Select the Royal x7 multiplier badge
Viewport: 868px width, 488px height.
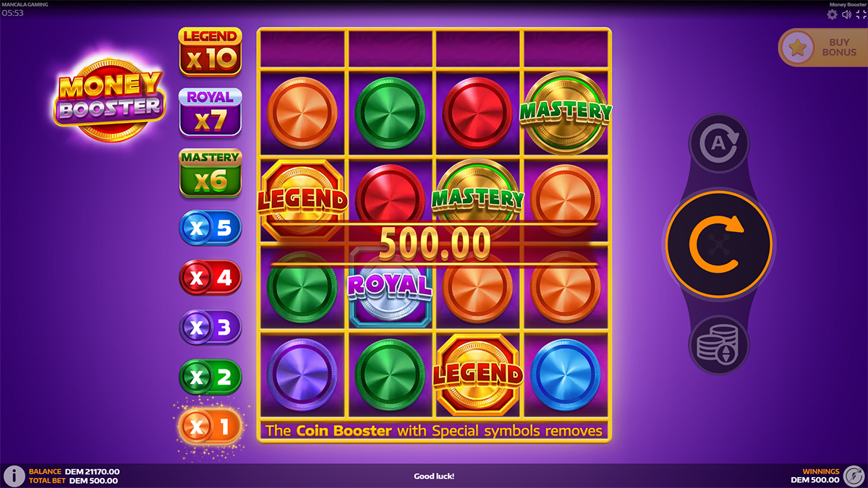point(210,112)
